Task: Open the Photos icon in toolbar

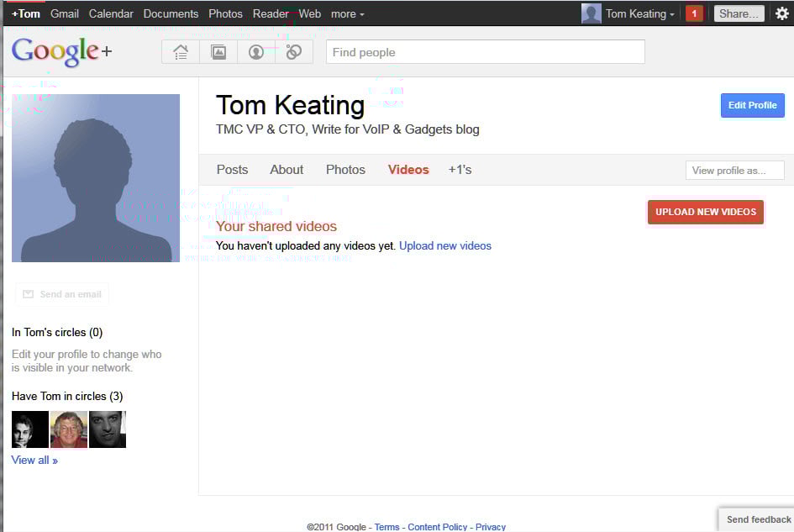Action: [x=218, y=52]
